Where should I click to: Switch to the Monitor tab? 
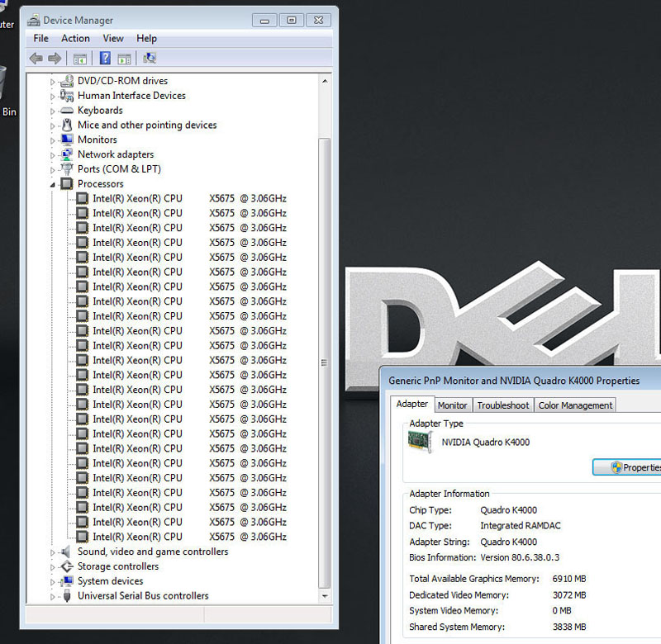(452, 405)
